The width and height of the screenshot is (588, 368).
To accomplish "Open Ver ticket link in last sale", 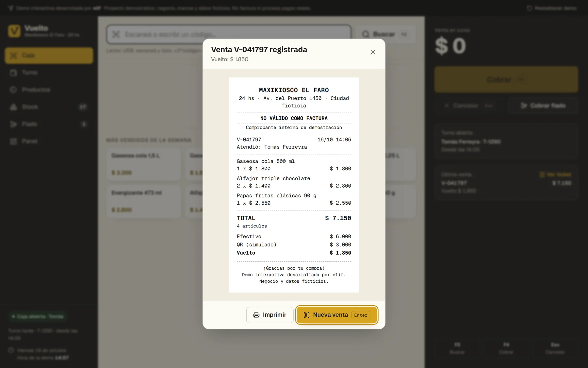I will (555, 175).
